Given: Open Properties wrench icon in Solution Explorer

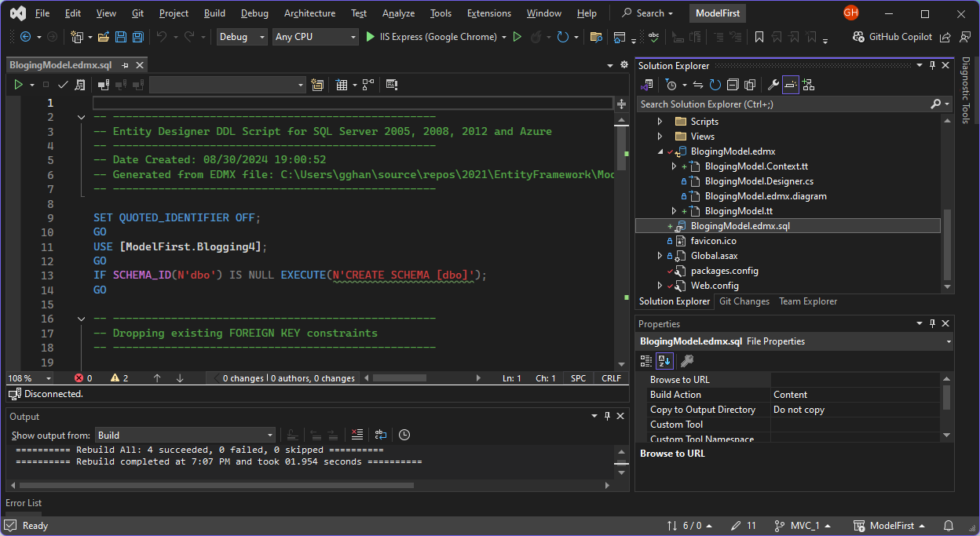Looking at the screenshot, I should click(773, 85).
